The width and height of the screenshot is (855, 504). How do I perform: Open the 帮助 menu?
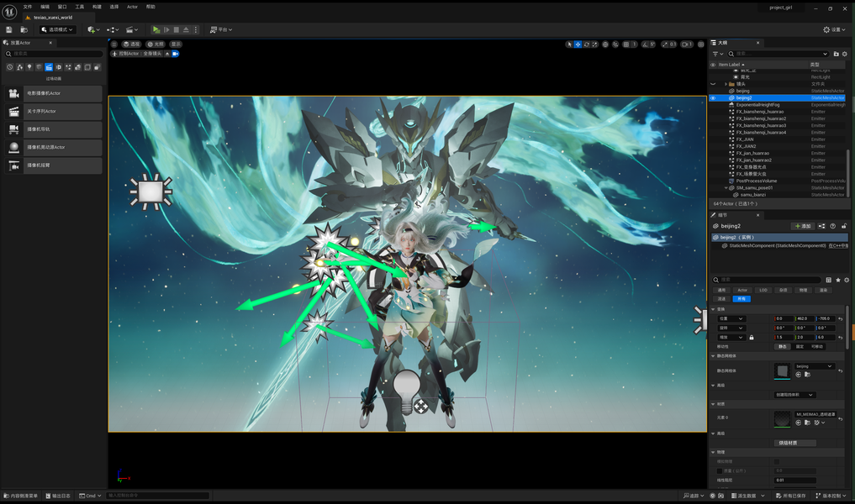tap(150, 7)
